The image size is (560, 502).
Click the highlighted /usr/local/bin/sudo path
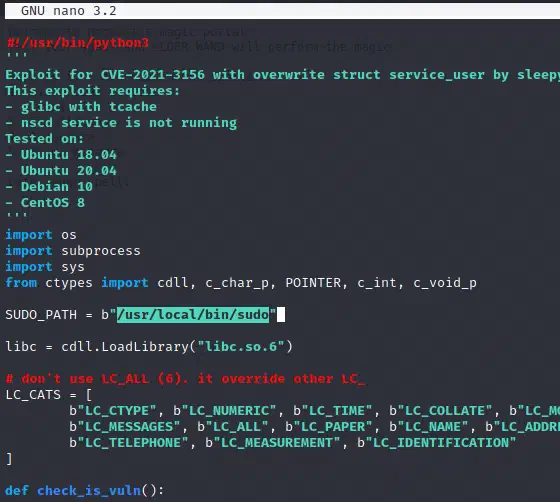(x=193, y=315)
